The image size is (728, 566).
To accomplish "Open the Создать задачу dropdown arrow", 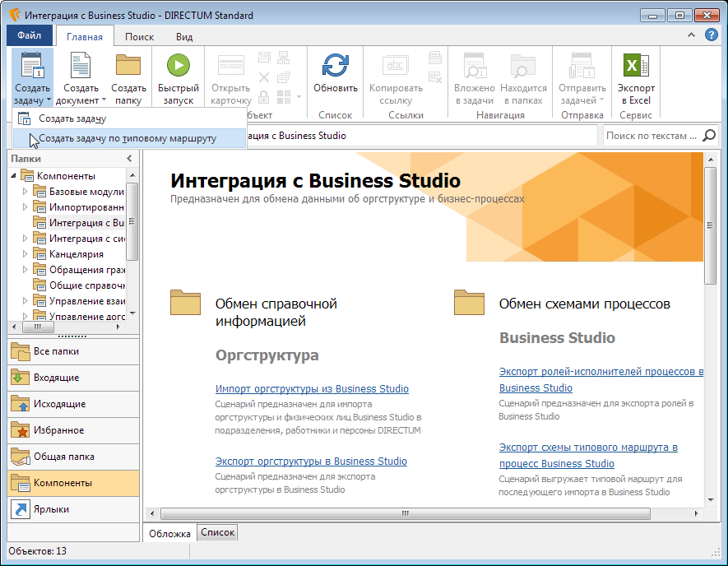I will [x=49, y=100].
